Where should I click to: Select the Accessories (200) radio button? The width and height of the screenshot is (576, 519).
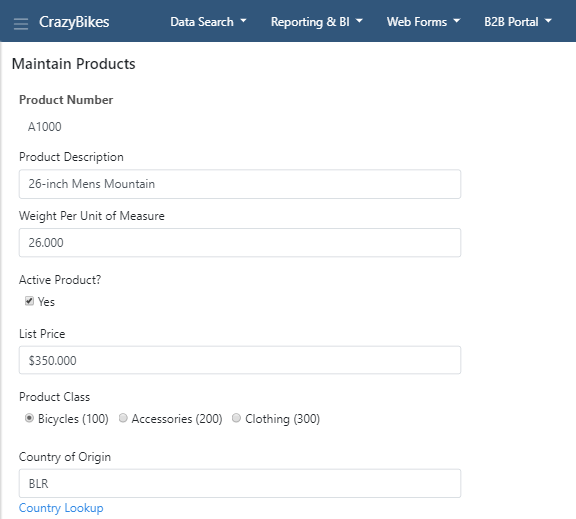[123, 418]
